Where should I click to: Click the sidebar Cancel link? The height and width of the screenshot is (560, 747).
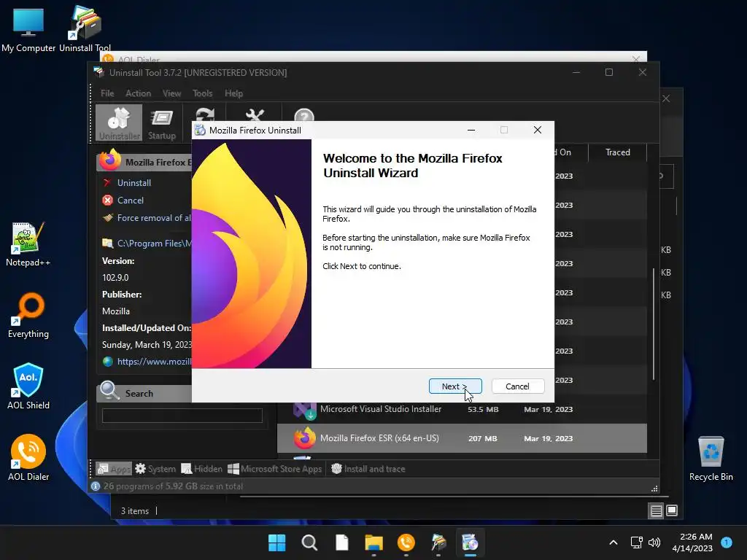(x=130, y=201)
